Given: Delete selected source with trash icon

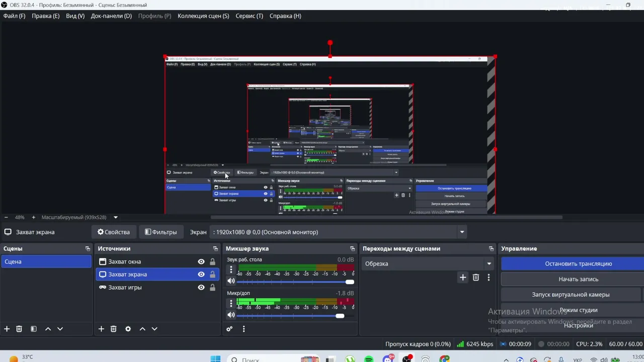Looking at the screenshot, I should [113, 329].
